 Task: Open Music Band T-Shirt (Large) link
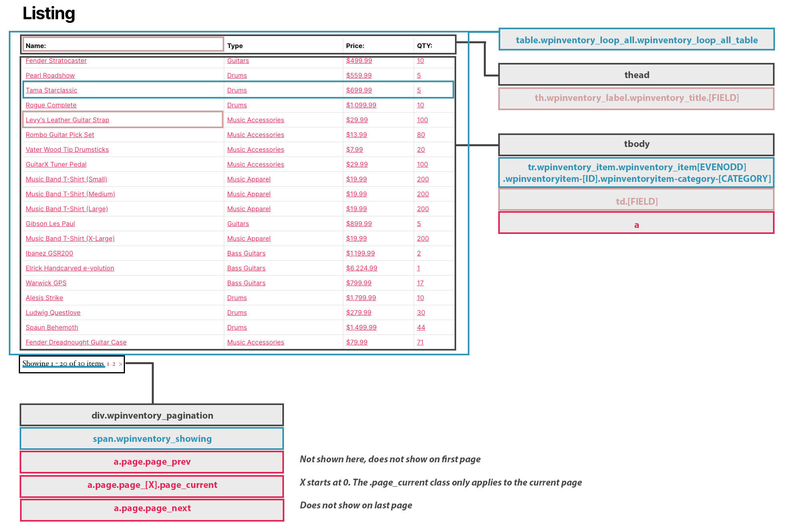(x=67, y=209)
